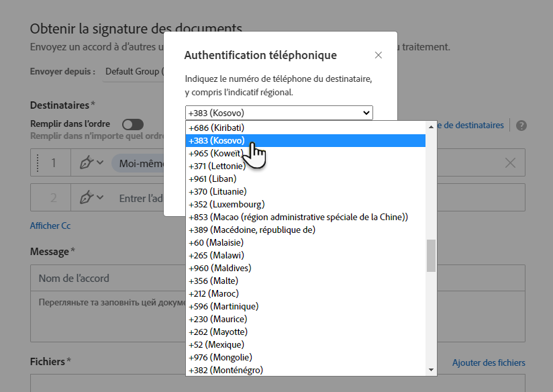Click Ajouter des fichiers link

pos(489,362)
